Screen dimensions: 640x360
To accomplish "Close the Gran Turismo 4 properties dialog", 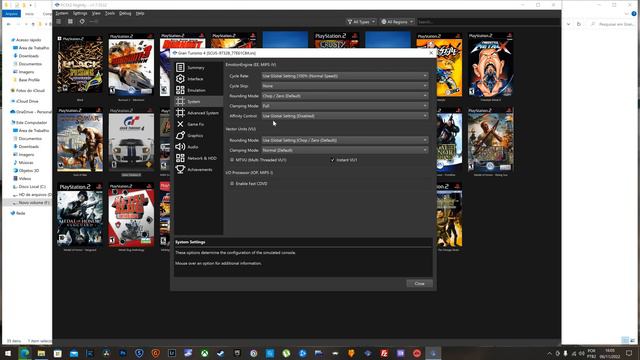I will pyautogui.click(x=431, y=53).
